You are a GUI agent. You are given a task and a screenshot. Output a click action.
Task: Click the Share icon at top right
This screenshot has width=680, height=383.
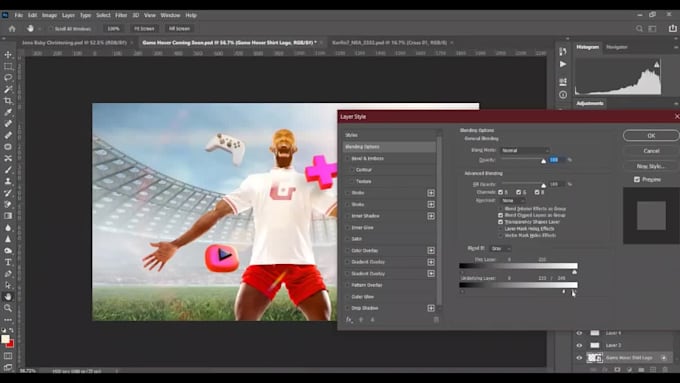(x=673, y=29)
